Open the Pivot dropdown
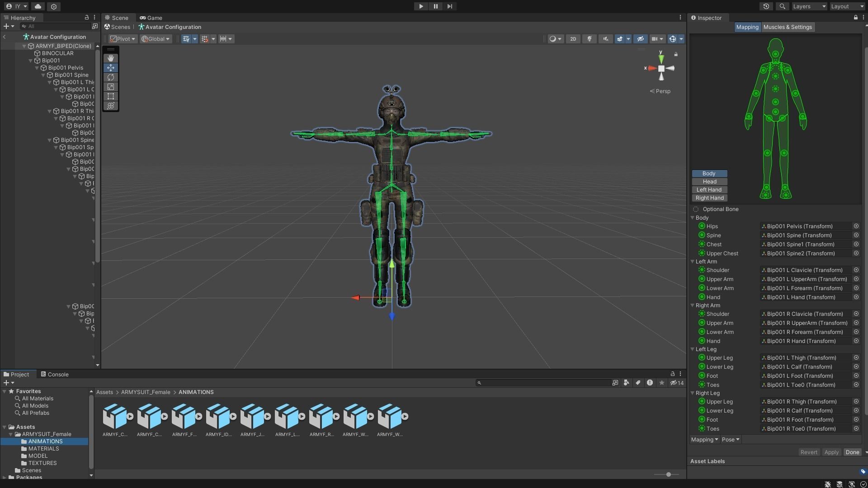The width and height of the screenshot is (868, 488). pyautogui.click(x=123, y=39)
